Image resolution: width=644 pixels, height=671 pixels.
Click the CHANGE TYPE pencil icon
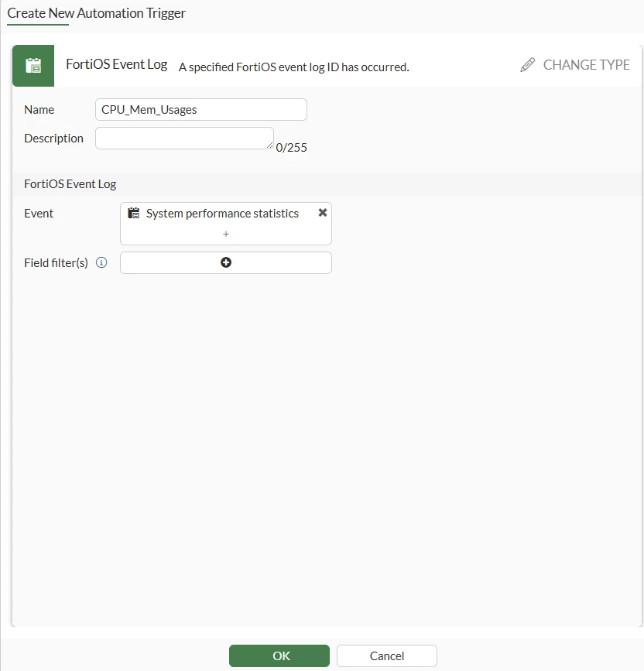click(527, 64)
